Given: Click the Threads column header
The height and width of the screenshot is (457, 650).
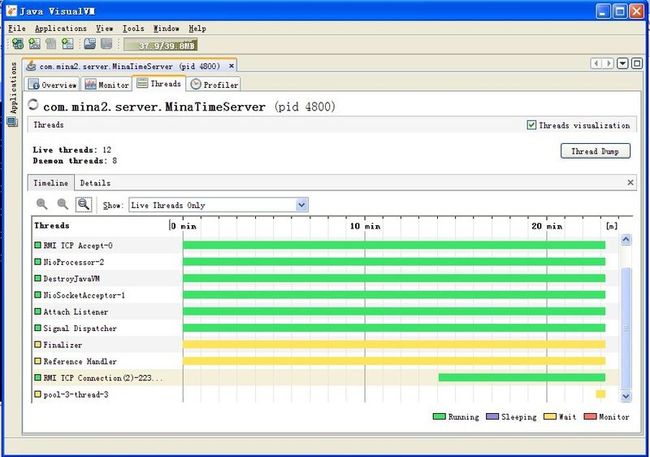Looking at the screenshot, I should tap(52, 226).
